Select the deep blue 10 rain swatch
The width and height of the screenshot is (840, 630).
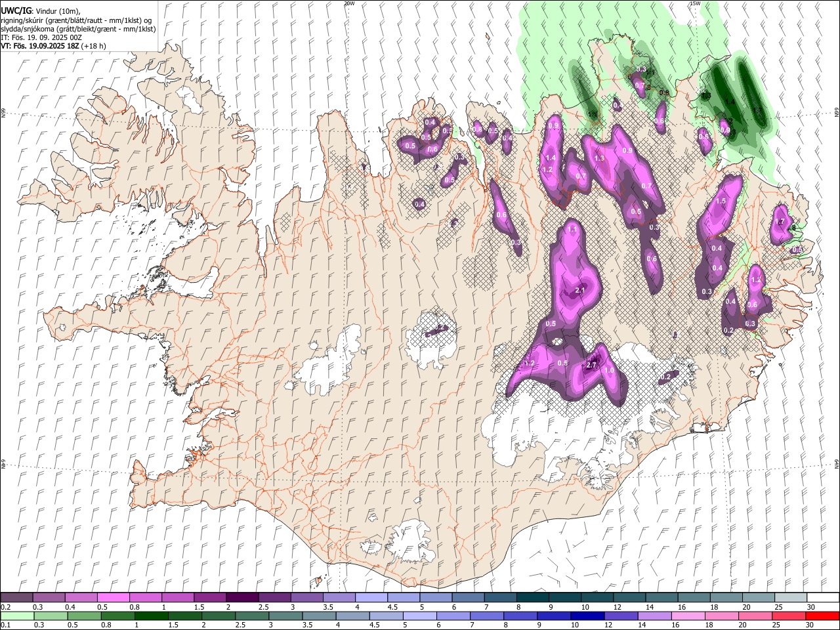tap(587, 616)
